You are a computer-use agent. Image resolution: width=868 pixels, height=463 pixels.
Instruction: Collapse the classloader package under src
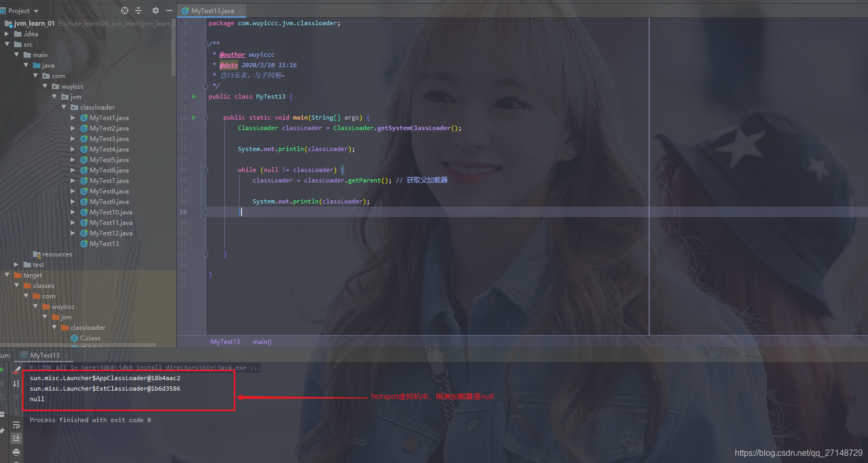pyautogui.click(x=63, y=107)
